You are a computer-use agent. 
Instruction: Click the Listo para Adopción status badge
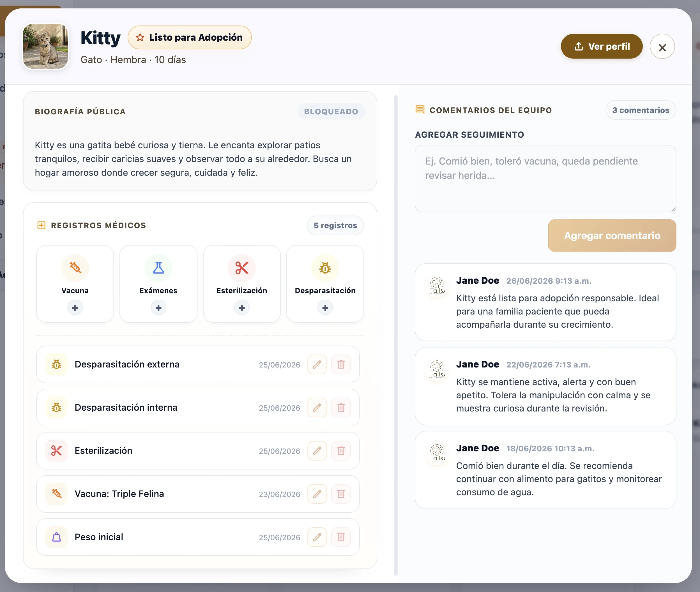point(189,37)
